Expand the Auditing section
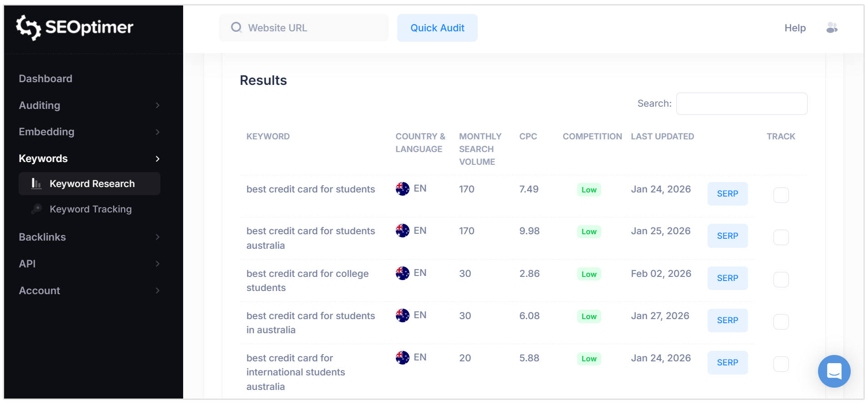 tap(40, 105)
